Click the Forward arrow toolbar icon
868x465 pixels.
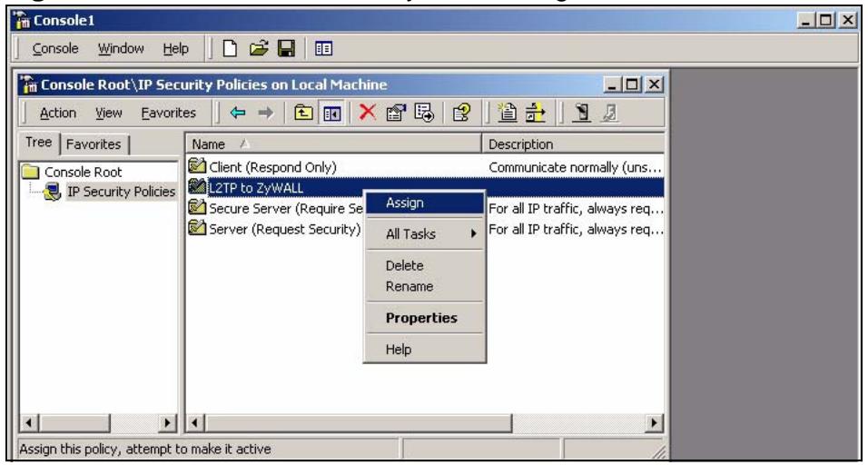tap(266, 113)
